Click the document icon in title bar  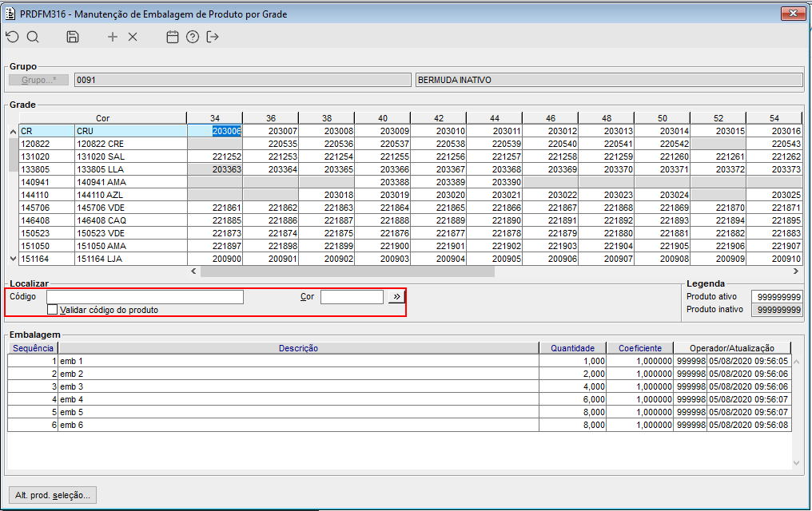point(10,14)
